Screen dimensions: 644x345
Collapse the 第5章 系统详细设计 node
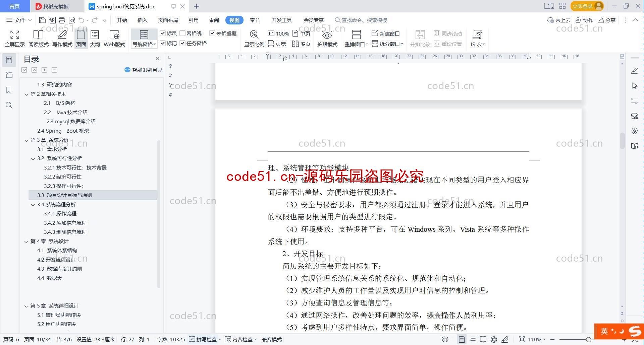26,306
